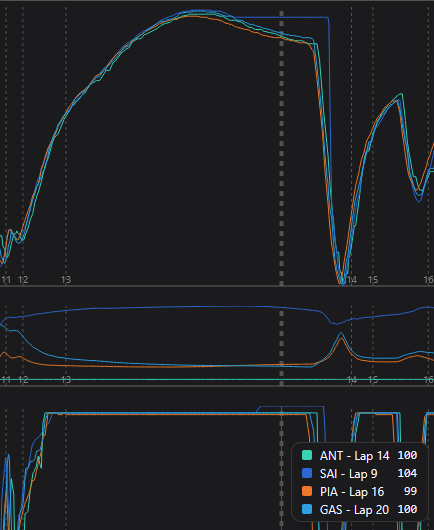Click corner marker 11 on top chart
Viewport: 434px width, 530px height.
point(6,280)
